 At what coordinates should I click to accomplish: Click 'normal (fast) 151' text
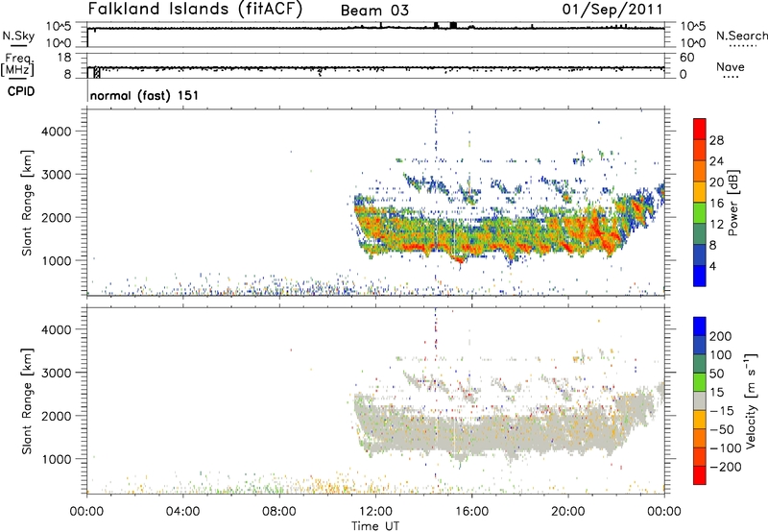145,95
